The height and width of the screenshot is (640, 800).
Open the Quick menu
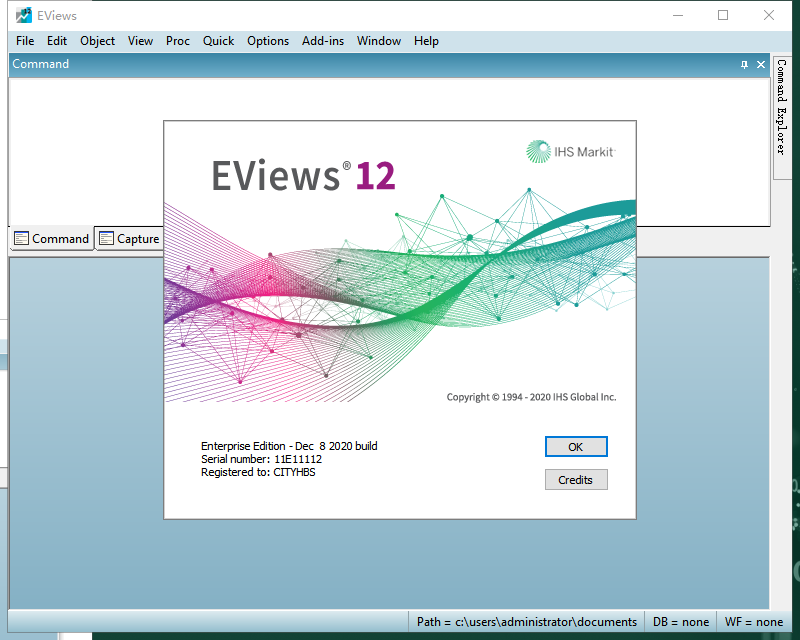point(218,41)
